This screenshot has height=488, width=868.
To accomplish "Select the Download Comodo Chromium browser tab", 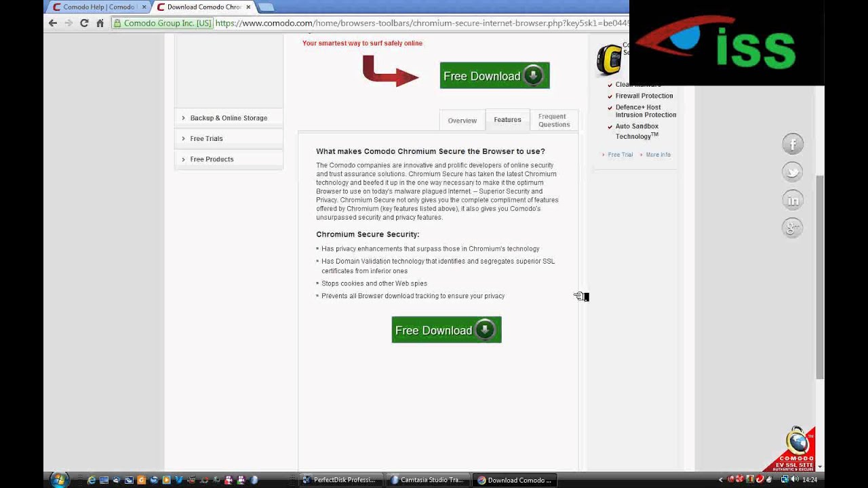I will (203, 7).
